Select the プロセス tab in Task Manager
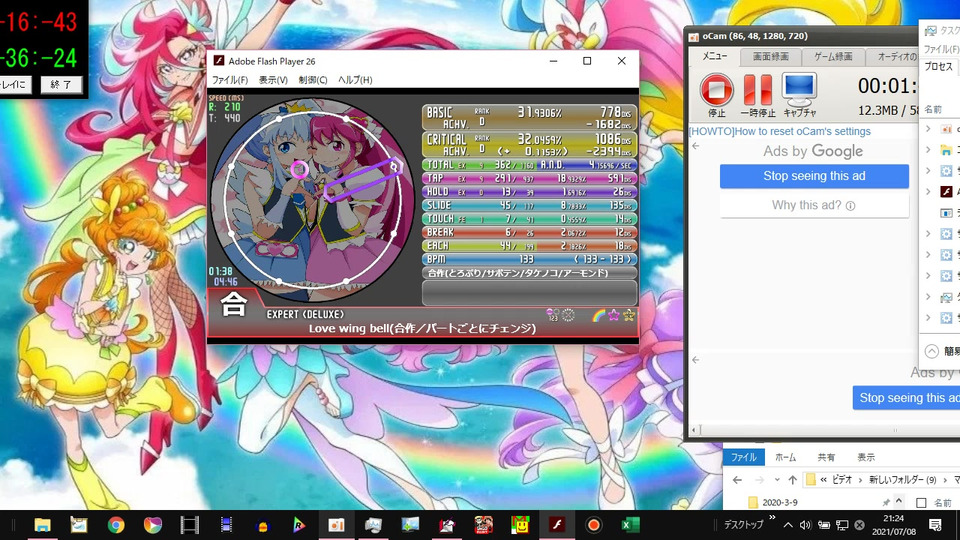Viewport: 960px width, 540px height. (x=939, y=66)
